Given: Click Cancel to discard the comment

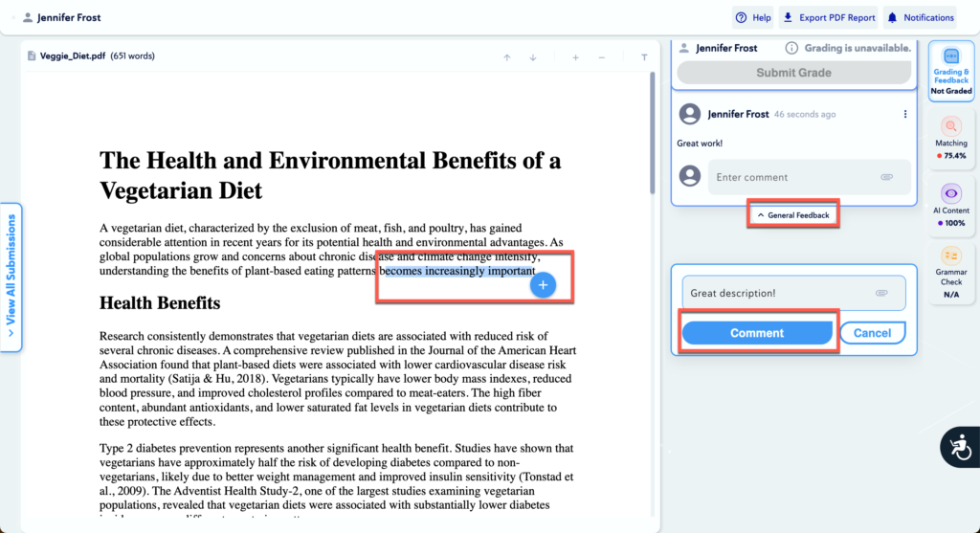Looking at the screenshot, I should pos(872,333).
